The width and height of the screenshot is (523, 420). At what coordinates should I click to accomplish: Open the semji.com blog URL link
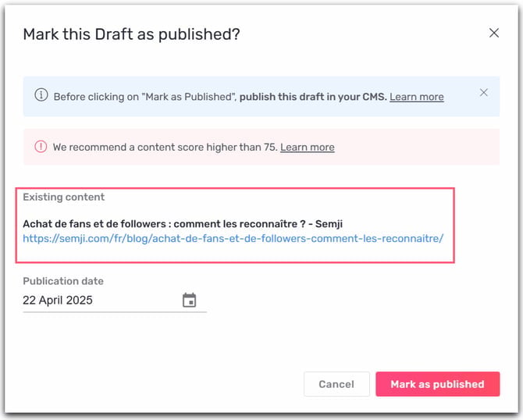point(233,239)
